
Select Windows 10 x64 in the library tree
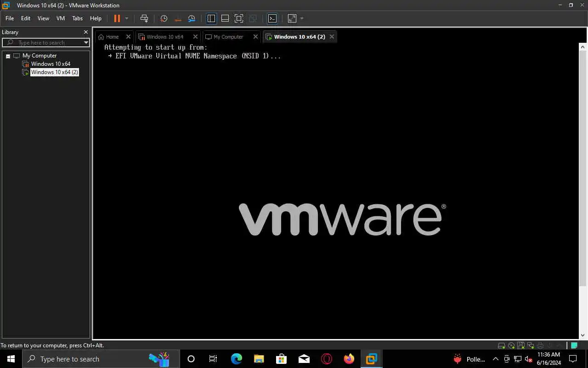tap(51, 64)
